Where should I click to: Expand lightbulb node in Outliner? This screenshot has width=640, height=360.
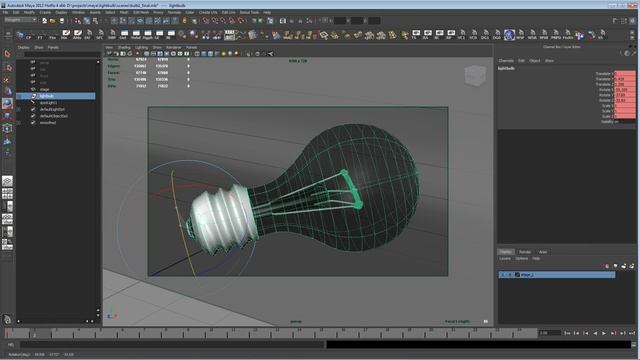[18, 96]
